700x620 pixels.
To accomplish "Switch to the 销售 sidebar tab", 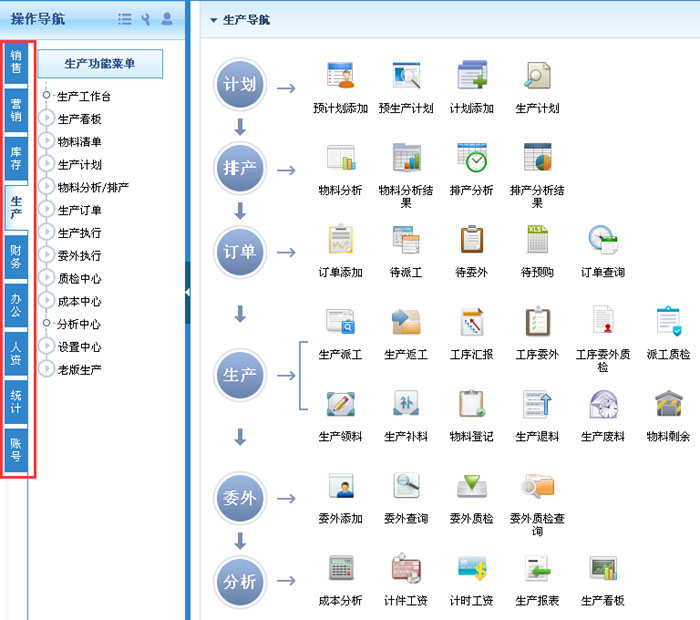I will coord(16,62).
